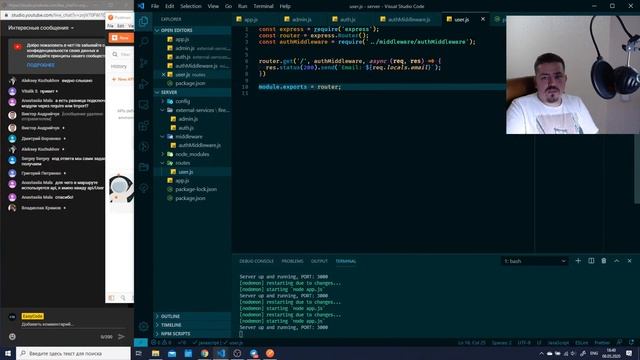The width and height of the screenshot is (640, 360).
Task: Open Windows Action Center notifications icon
Action: point(629,353)
